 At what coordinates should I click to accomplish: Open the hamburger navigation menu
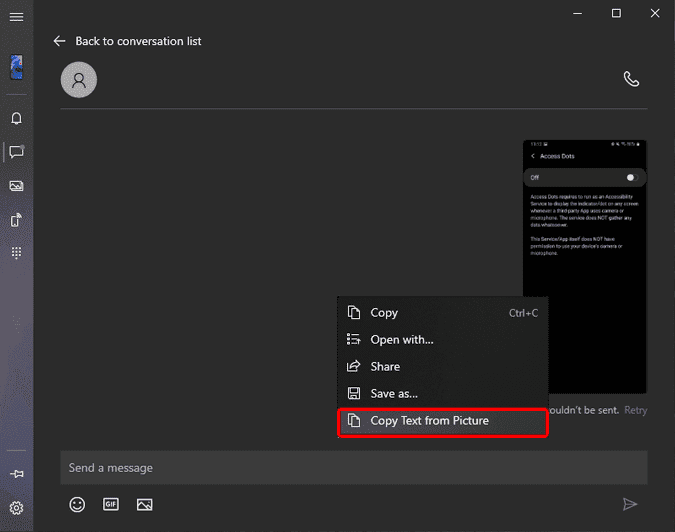[16, 17]
